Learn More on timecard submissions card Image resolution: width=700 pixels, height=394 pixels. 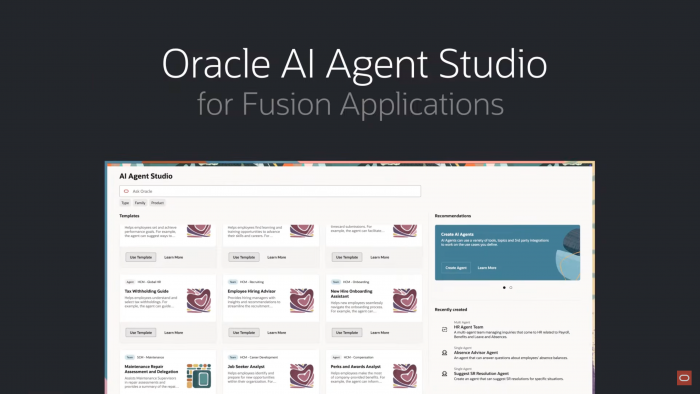pos(379,257)
